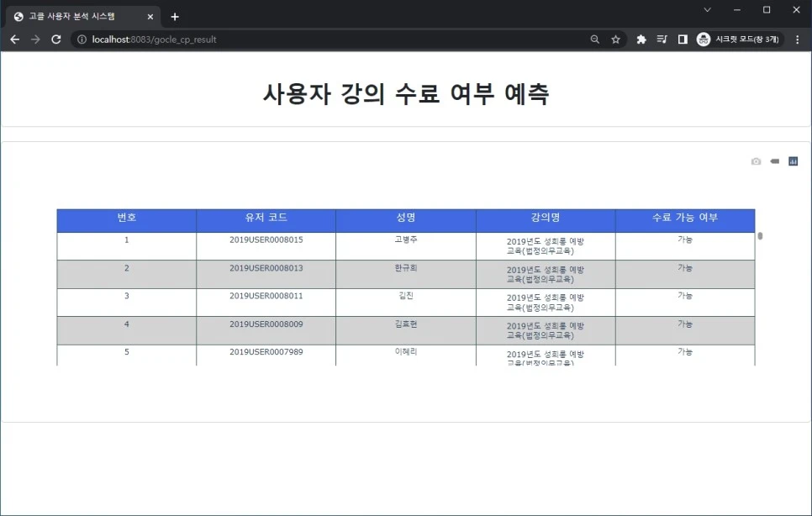The image size is (812, 516).
Task: Click the lecture name cell in row 4
Action: pos(546,330)
